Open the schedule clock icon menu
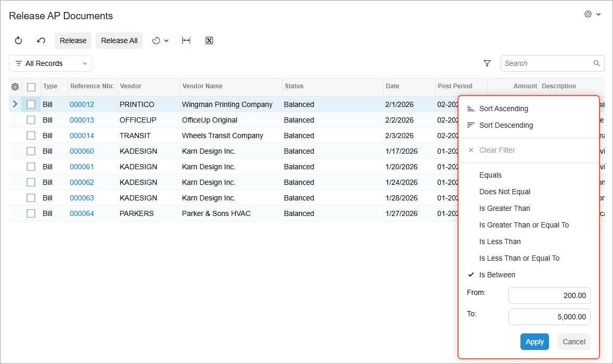This screenshot has width=613, height=364. [156, 41]
